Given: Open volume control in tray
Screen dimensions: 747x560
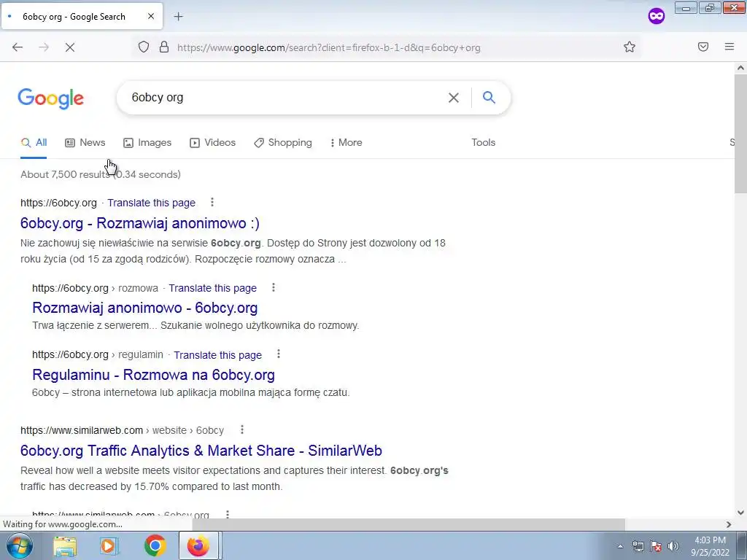Looking at the screenshot, I should [673, 546].
